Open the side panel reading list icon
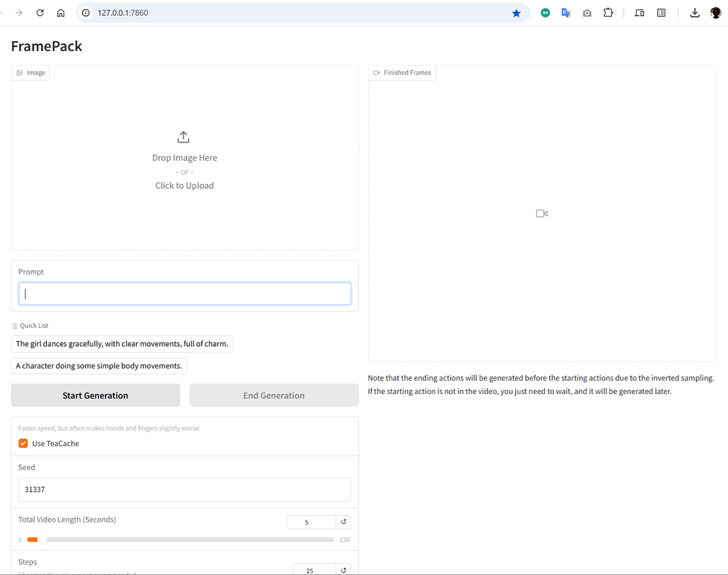The height and width of the screenshot is (575, 728). tap(661, 13)
